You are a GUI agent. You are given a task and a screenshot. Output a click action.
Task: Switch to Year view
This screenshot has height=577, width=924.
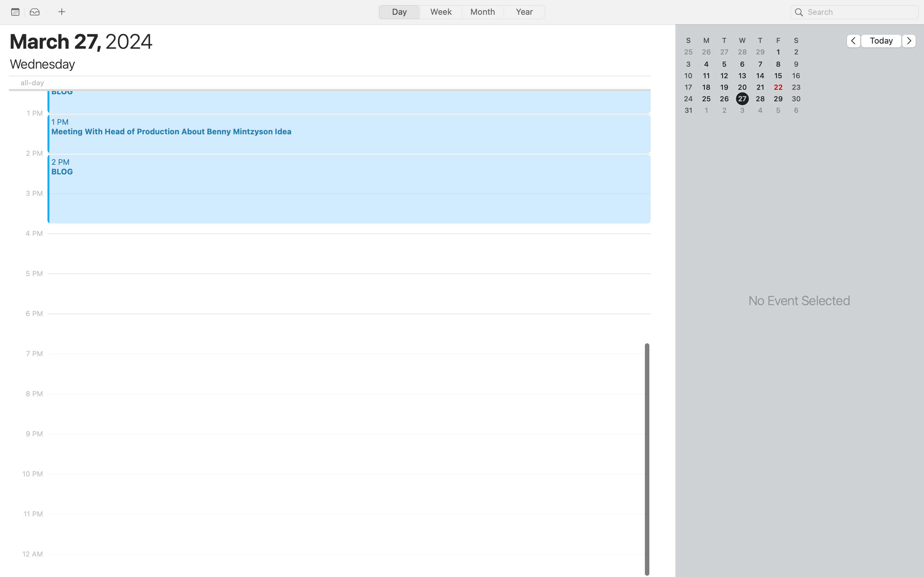[x=524, y=12]
